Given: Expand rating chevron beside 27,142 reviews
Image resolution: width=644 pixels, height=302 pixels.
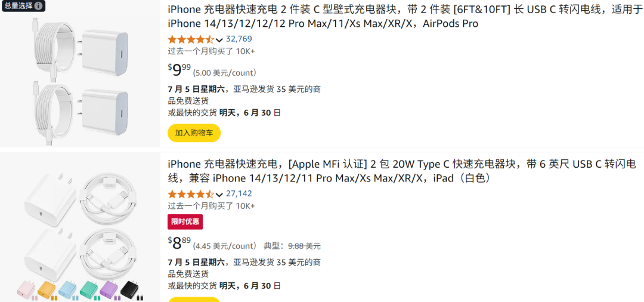Looking at the screenshot, I should (219, 195).
